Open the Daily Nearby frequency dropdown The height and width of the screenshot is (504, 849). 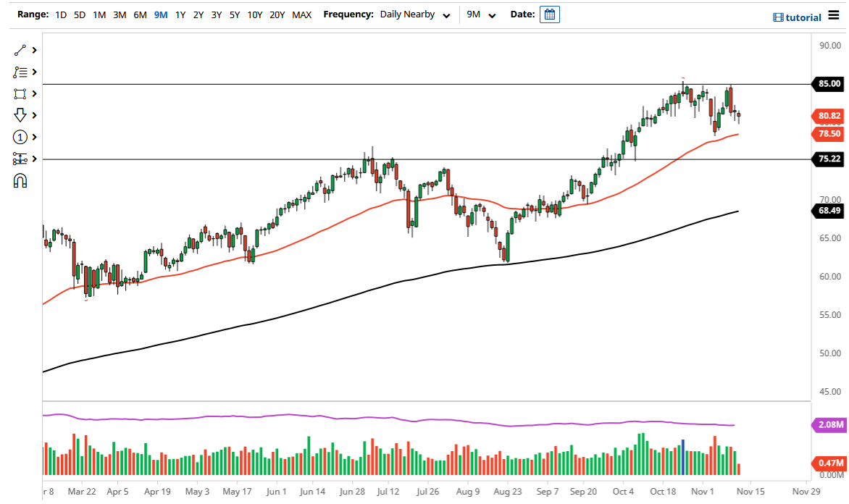414,14
